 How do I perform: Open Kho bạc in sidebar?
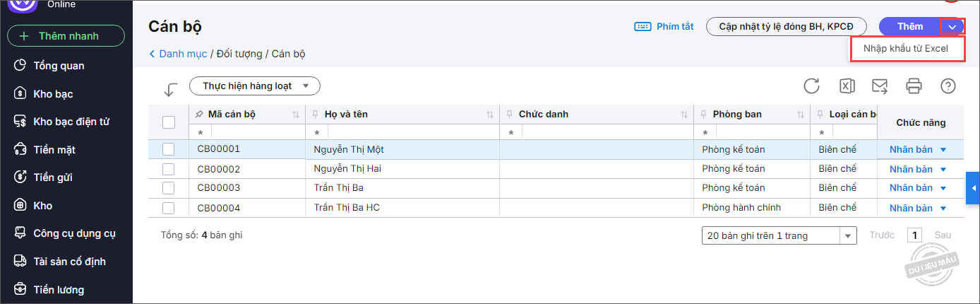(53, 94)
